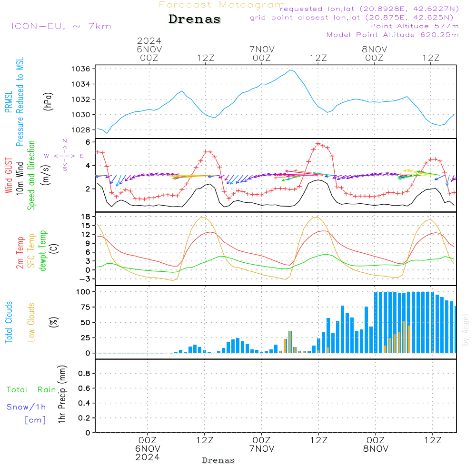Select the orange Low Clouds legend label
Image resolution: width=476 pixels, height=476 pixels.
pyautogui.click(x=31, y=322)
